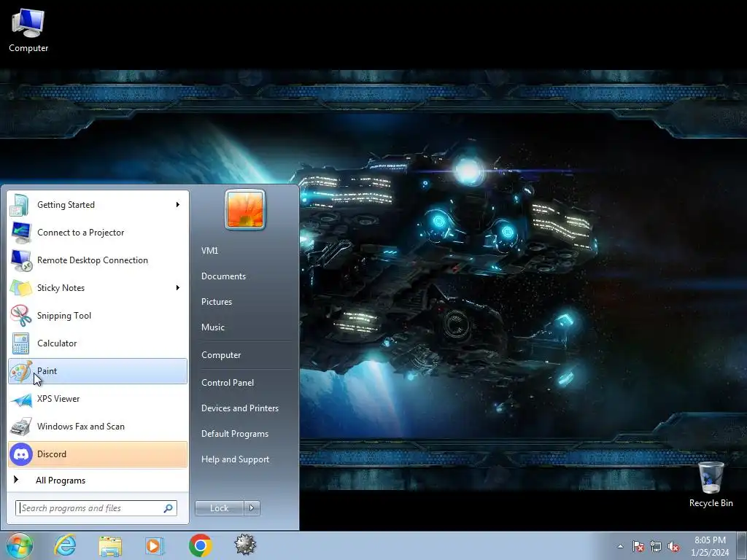The height and width of the screenshot is (560, 747).
Task: Select the Computer desktop icon
Action: (x=28, y=31)
